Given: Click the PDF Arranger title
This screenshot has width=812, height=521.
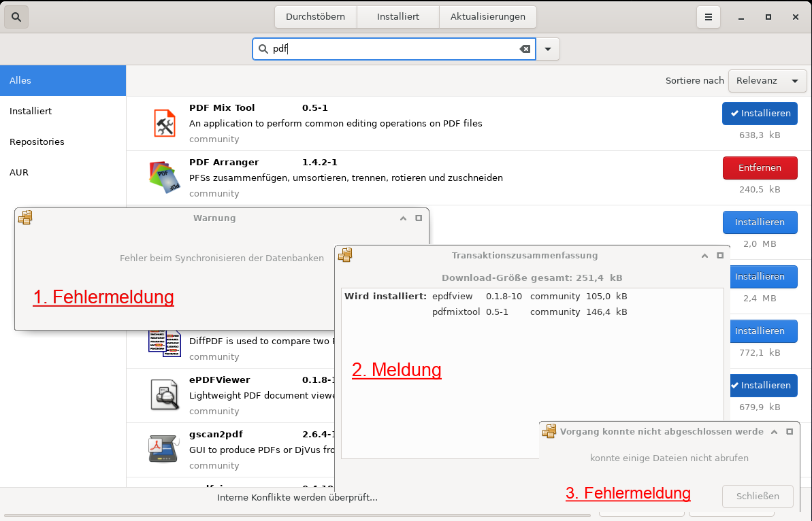Looking at the screenshot, I should tap(224, 162).
